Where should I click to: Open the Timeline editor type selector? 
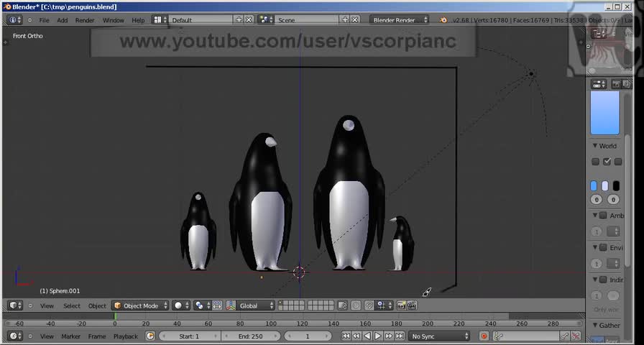[x=15, y=336]
